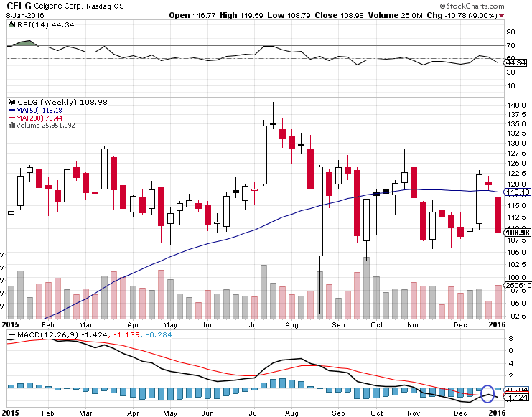Screen dimensions: 532x417
Task: Click the RSI indicator icon beside RSI(14)
Action: point(12,24)
